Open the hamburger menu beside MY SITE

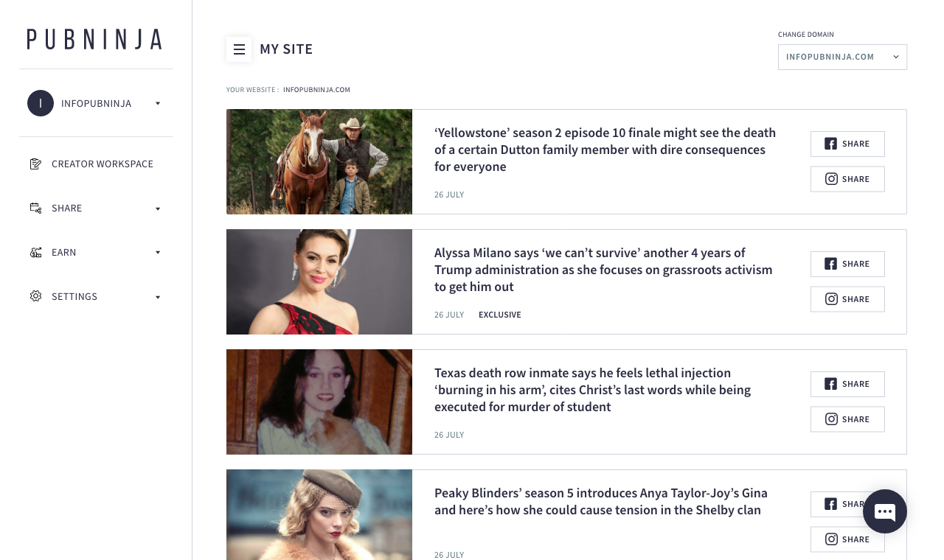click(x=239, y=49)
